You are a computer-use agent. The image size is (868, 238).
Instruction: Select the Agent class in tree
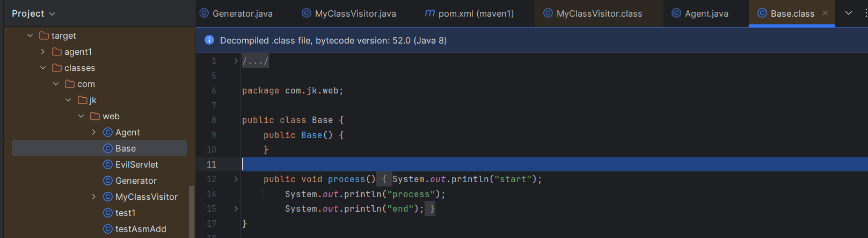click(127, 132)
